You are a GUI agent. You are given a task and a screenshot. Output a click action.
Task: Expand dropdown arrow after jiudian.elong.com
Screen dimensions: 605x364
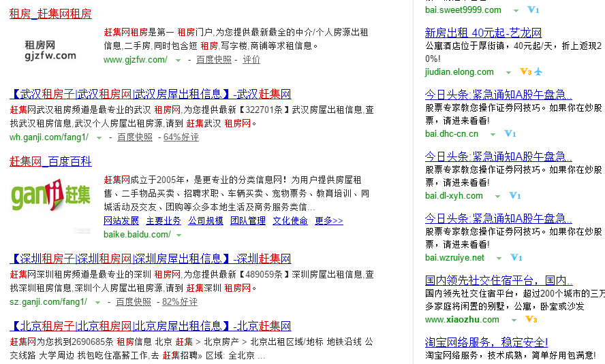(508, 72)
